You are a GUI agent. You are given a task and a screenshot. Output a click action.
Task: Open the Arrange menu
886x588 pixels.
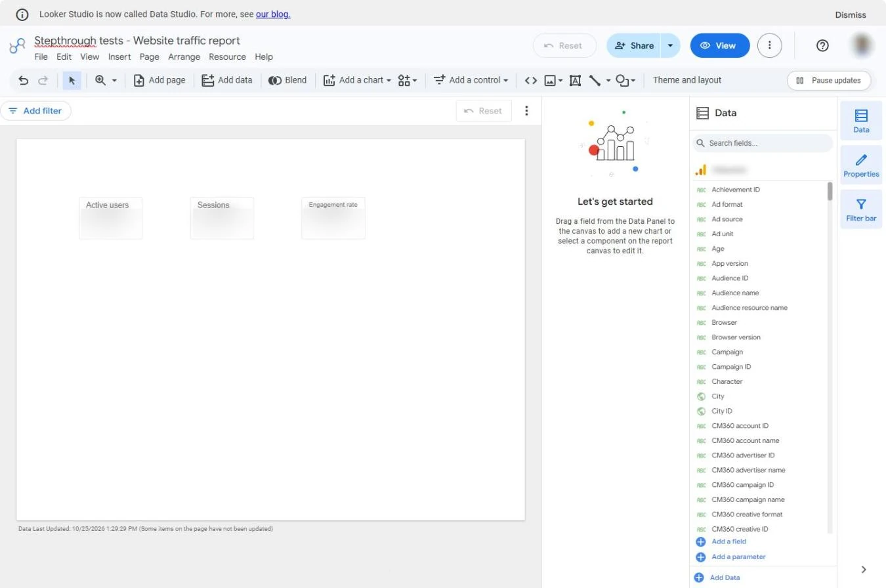184,56
